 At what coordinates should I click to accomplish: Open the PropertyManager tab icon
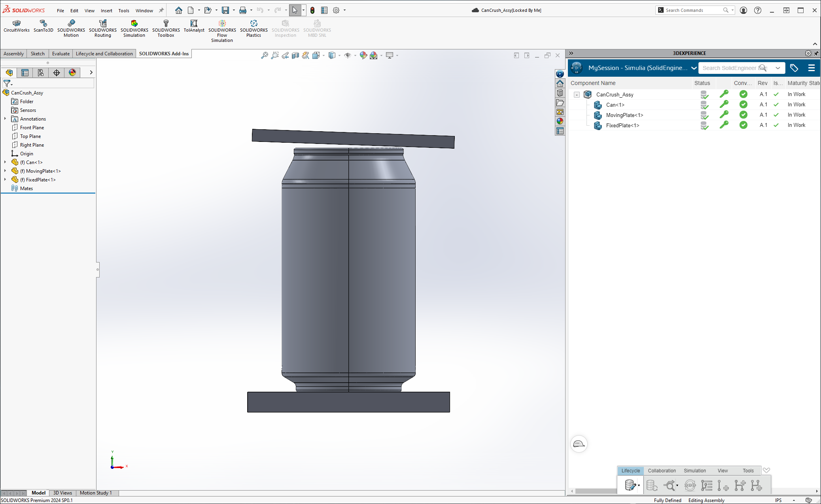[25, 72]
